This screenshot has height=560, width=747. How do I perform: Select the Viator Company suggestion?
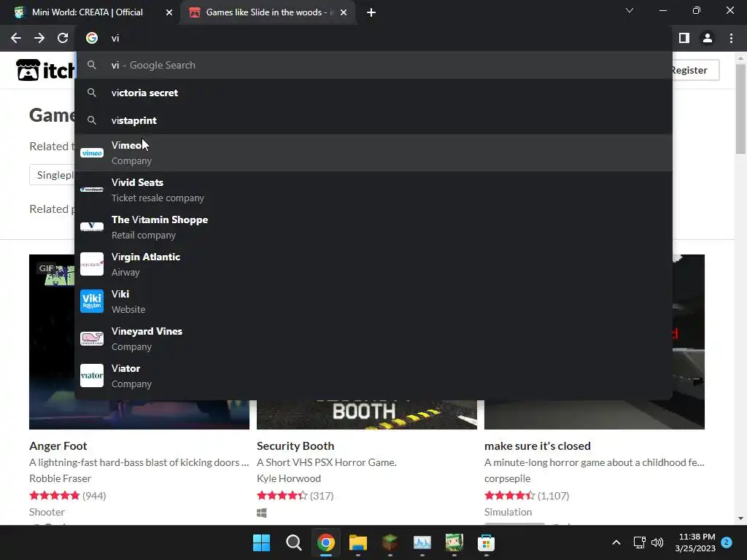(373, 376)
